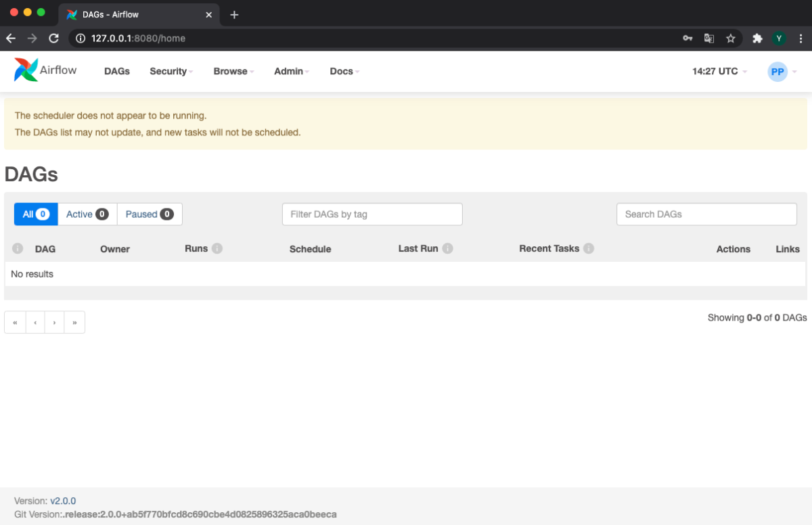Click the 'Showing 0-0 of 0 DAGs' text
This screenshot has width=812, height=525.
point(757,317)
